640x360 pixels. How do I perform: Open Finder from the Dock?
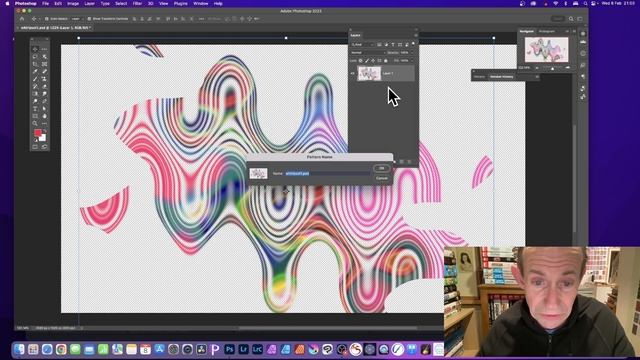[x=19, y=349]
